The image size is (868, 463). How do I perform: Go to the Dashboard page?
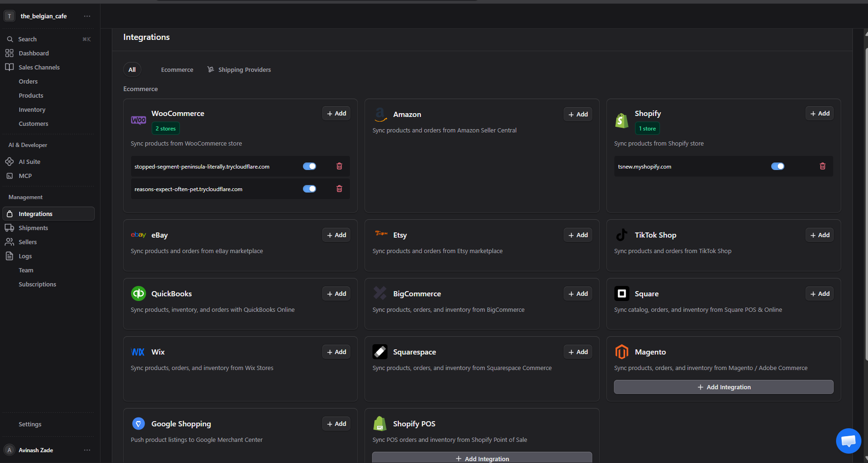[33, 53]
